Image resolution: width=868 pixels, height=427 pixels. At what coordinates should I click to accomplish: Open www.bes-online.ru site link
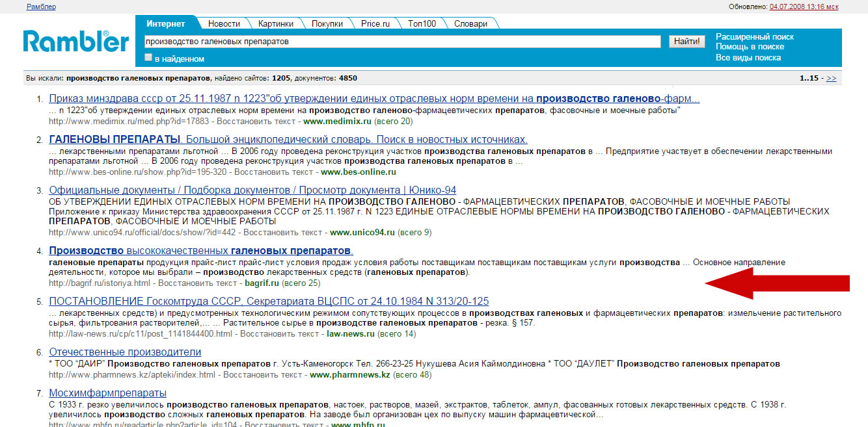click(x=359, y=172)
